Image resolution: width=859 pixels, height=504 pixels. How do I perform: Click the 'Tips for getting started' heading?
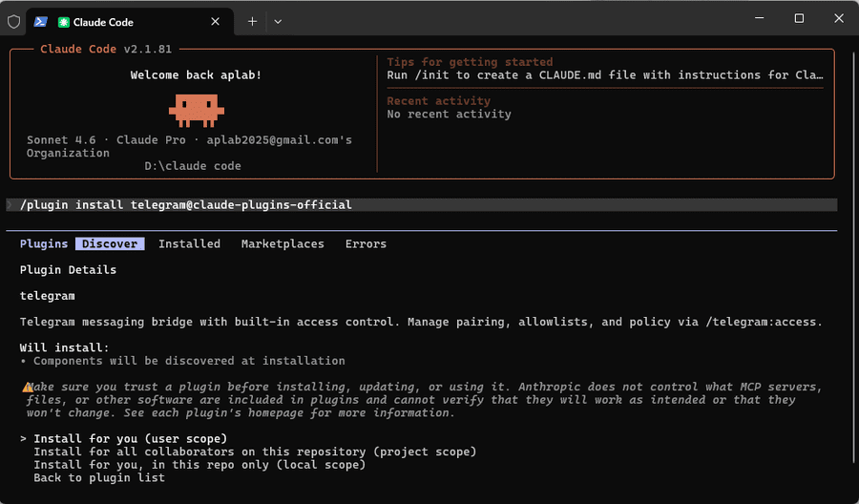pyautogui.click(x=470, y=62)
